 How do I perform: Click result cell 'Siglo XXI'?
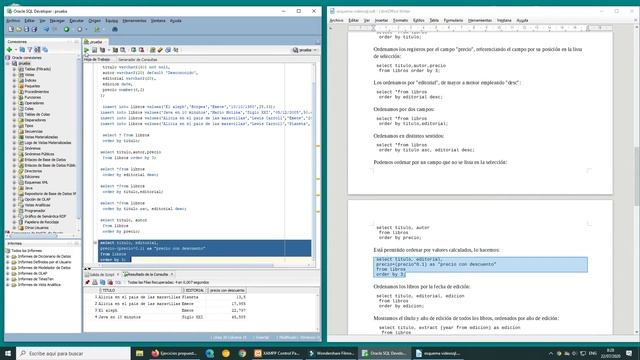192,317
